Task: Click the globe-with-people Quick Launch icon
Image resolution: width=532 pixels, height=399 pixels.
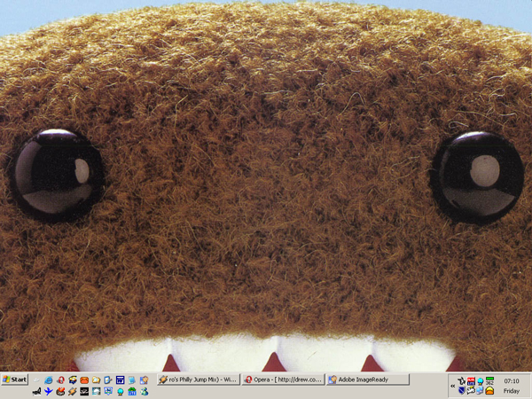Action: point(144,391)
